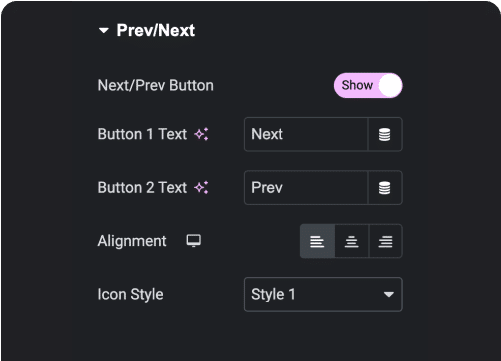This screenshot has width=501, height=361.
Task: Click the Prev/Next section heading
Action: [156, 30]
